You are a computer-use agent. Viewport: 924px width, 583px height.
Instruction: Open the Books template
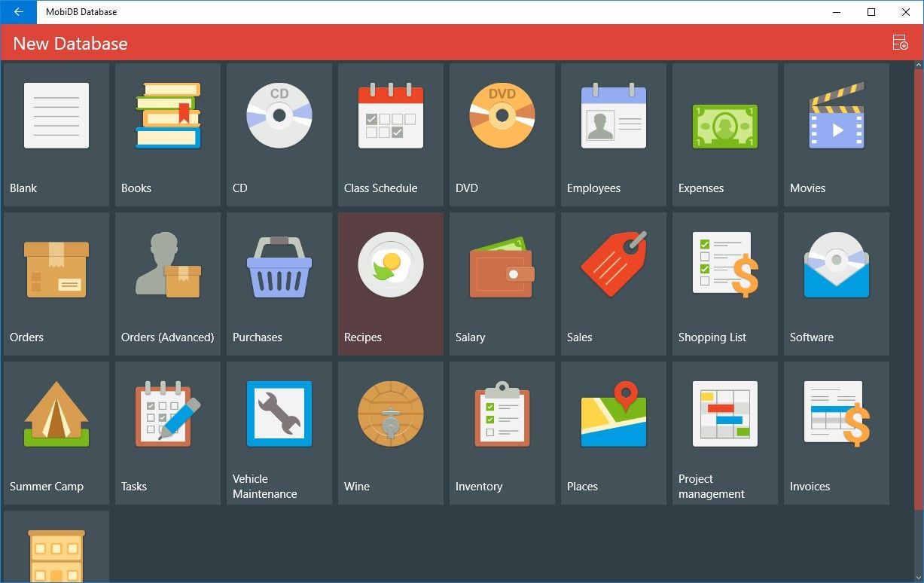tap(167, 134)
